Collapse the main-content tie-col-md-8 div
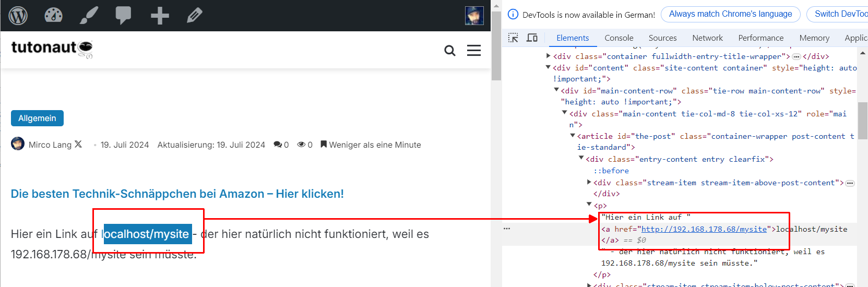Screen dimensions: 868x287 coord(565,113)
